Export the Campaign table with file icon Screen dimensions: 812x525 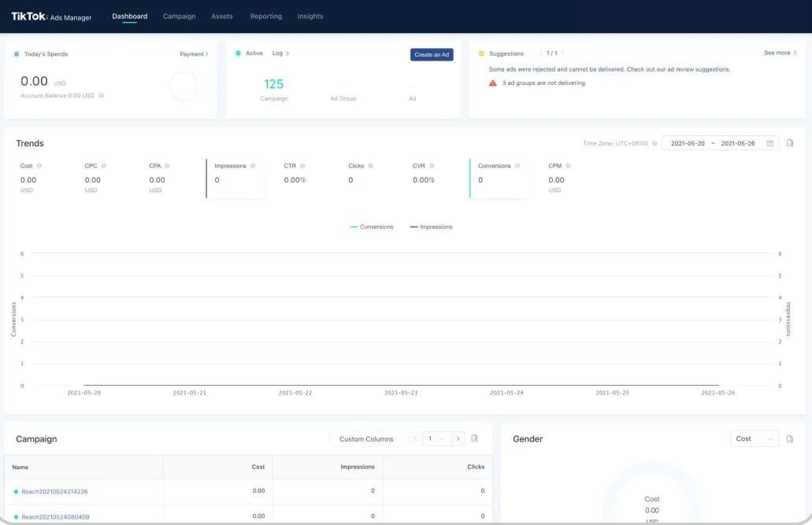pos(475,438)
